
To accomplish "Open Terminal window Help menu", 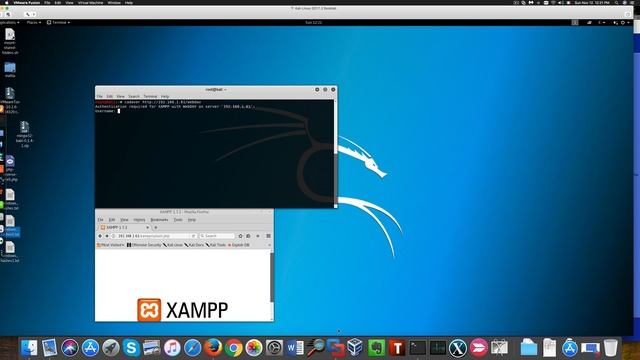I will pos(165,96).
